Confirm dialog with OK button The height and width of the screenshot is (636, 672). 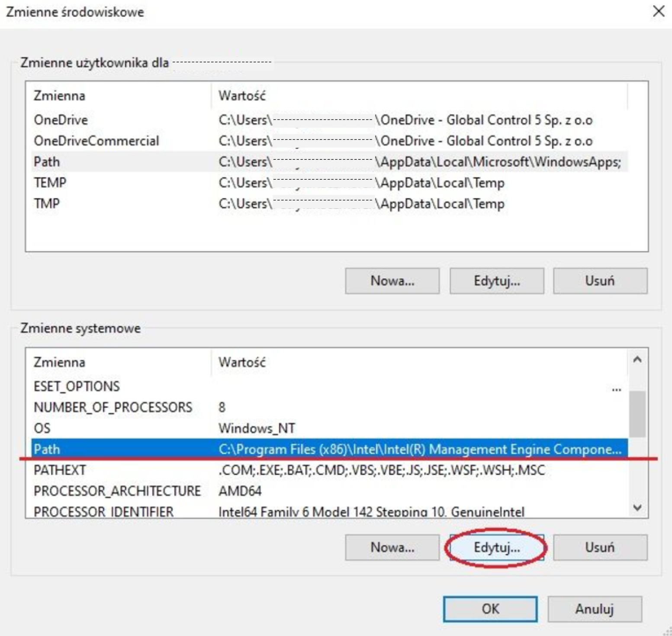[490, 609]
